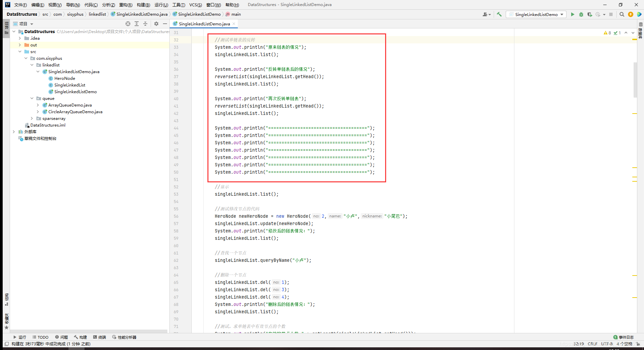Expand all in project tree icon
Viewport: 644px width, 350px height.
click(137, 24)
